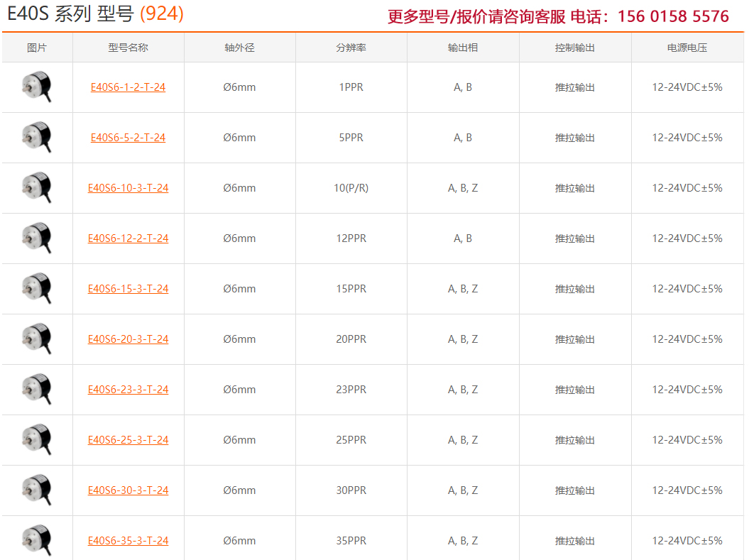Click the encoder image in the E40S6-1-2-T-24 row
749x560 pixels.
(x=36, y=87)
